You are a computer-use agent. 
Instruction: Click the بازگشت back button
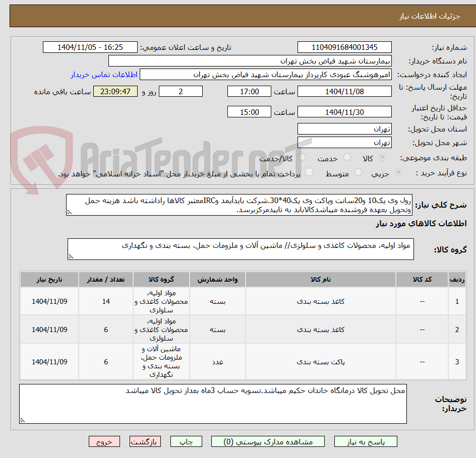point(145,441)
